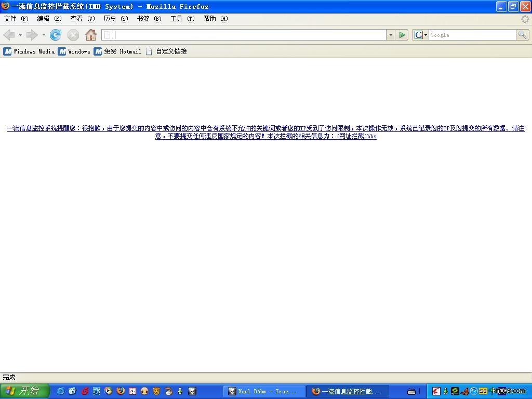Image resolution: width=532 pixels, height=399 pixels.
Task: Launch Internet Explorer from quick launch
Action: click(60, 391)
